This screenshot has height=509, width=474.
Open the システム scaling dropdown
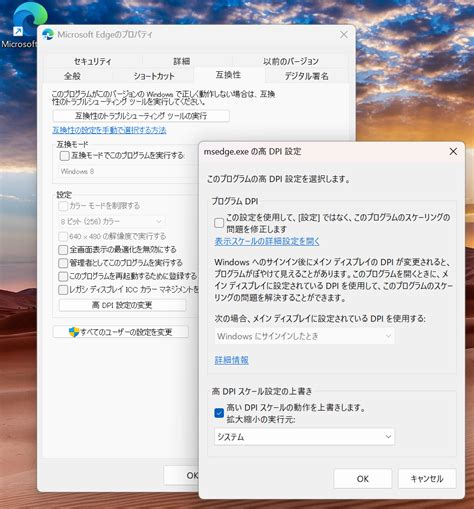pos(304,437)
